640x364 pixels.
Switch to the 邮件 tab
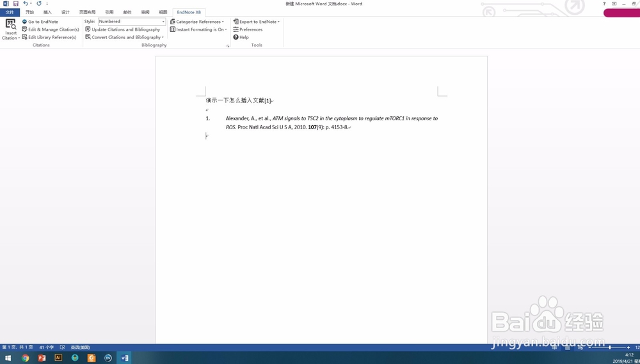[127, 12]
